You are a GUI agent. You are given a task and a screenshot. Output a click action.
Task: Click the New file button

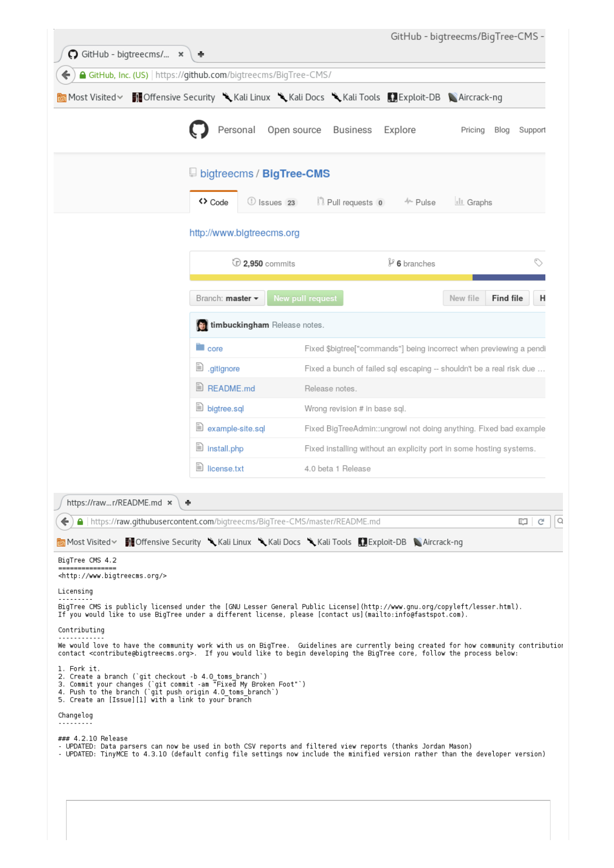(464, 298)
